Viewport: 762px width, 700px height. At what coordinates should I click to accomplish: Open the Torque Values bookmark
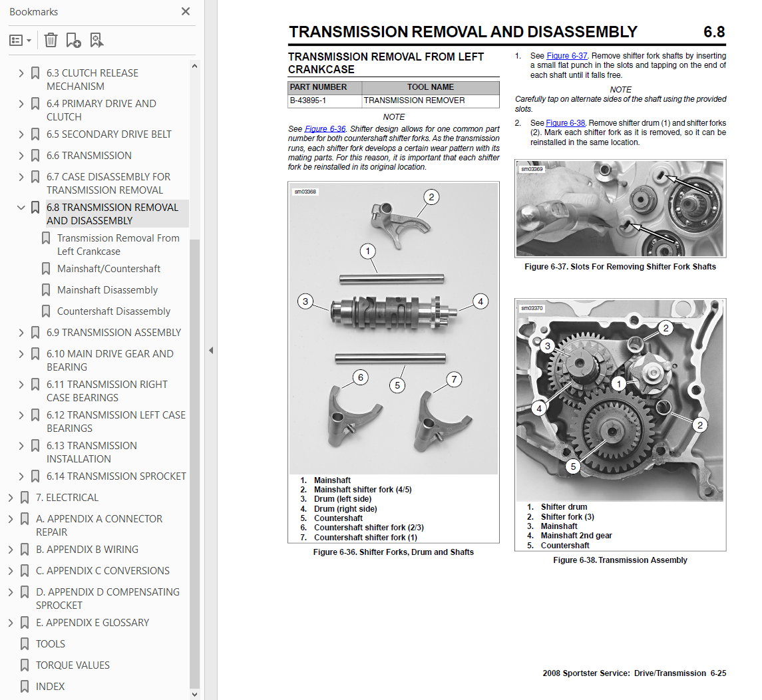point(73,665)
